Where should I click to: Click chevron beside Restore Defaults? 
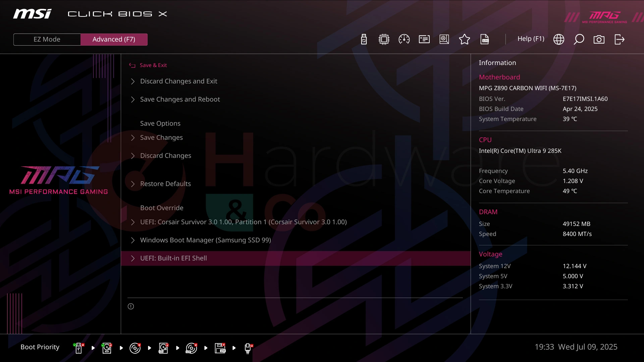133,184
